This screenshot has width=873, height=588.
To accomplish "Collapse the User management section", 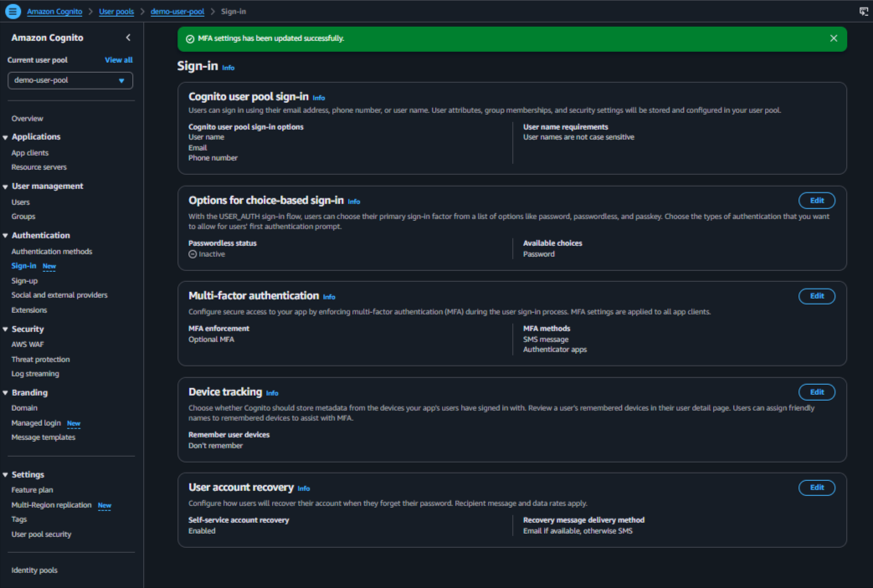I will (x=6, y=187).
